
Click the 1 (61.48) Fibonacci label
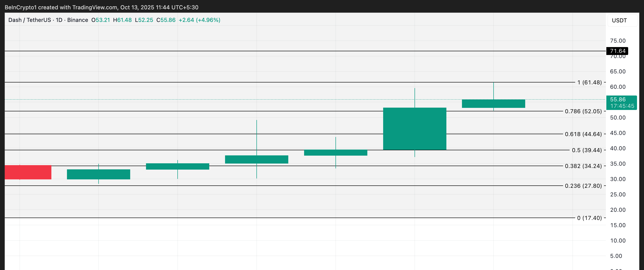pyautogui.click(x=589, y=82)
